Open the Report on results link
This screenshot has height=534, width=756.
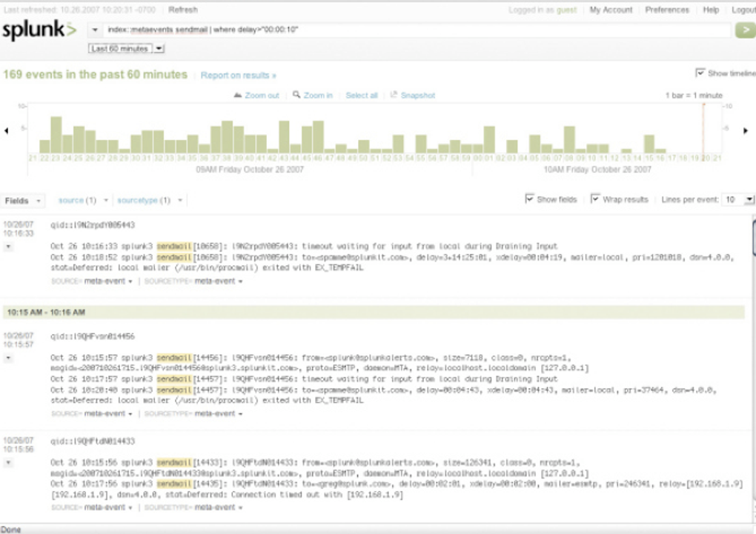(x=238, y=76)
